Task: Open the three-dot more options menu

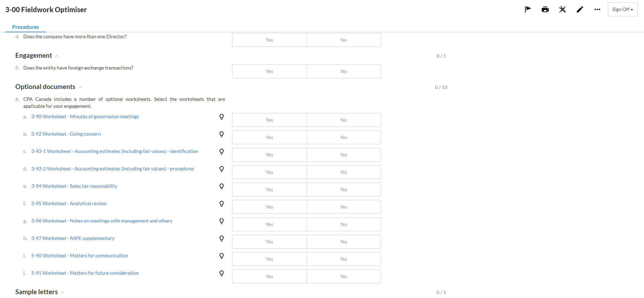Action: (597, 9)
